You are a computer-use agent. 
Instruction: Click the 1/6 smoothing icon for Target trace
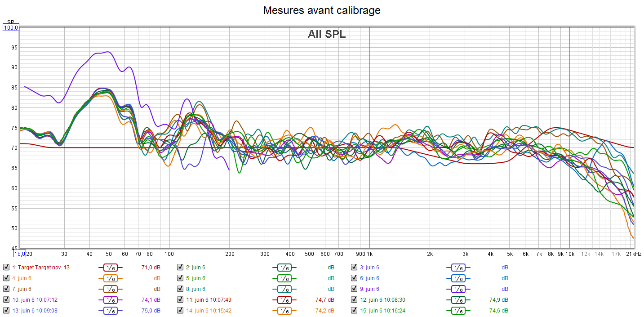(x=110, y=268)
